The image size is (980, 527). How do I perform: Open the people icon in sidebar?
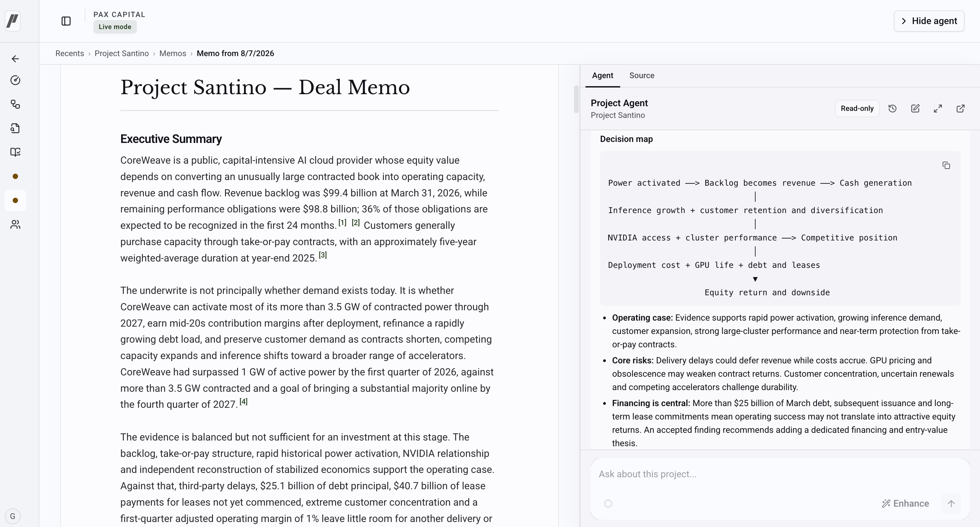15,224
